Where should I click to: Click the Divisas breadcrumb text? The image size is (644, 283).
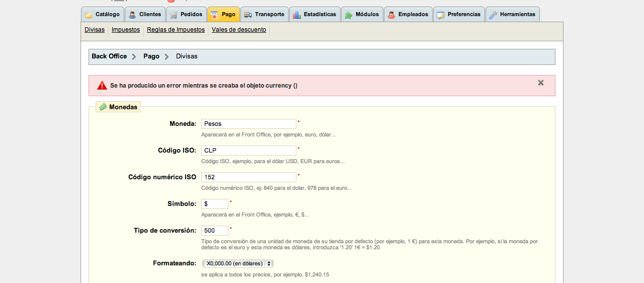click(187, 56)
